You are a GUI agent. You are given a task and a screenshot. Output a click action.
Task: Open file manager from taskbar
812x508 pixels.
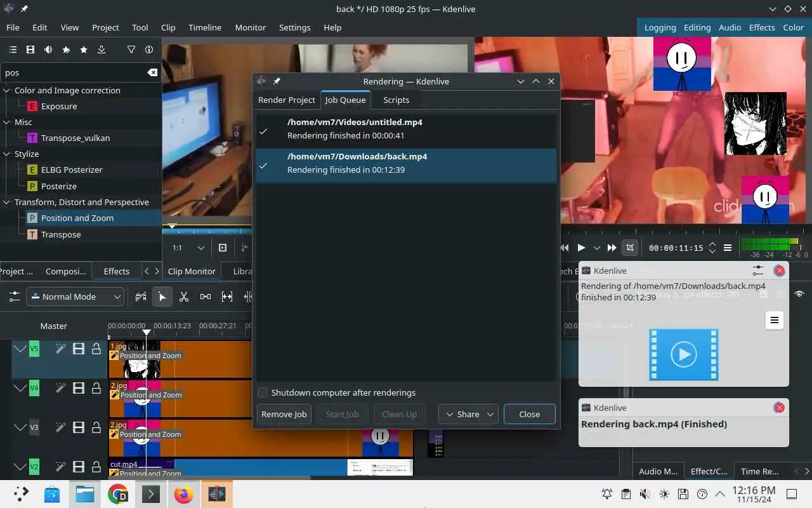tap(84, 494)
